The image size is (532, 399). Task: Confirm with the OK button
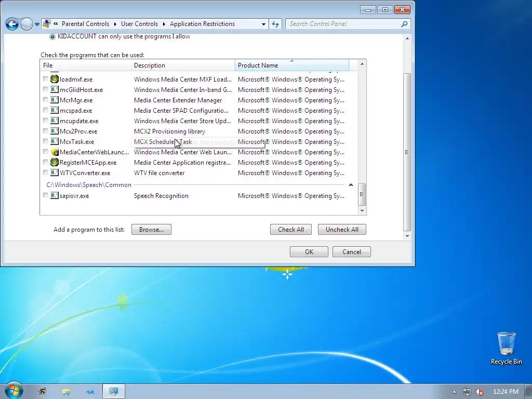(x=309, y=252)
